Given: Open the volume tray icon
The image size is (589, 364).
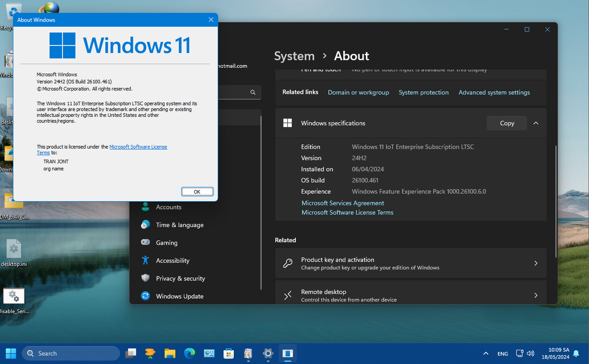Looking at the screenshot, I should [531, 353].
